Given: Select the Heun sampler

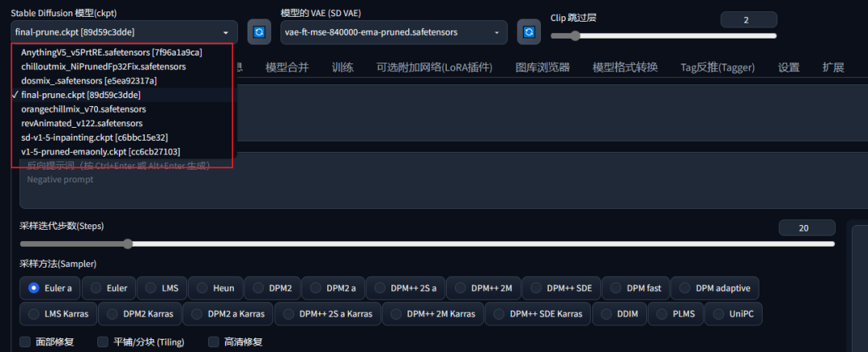Looking at the screenshot, I should pos(215,288).
